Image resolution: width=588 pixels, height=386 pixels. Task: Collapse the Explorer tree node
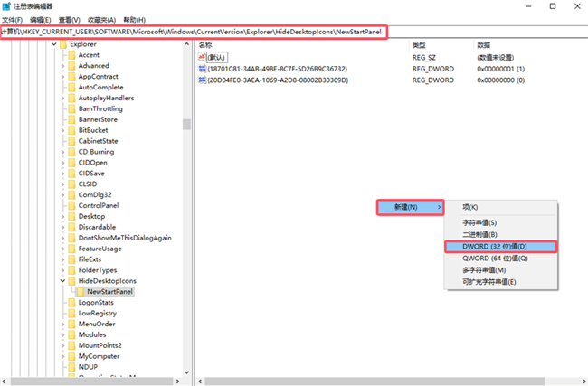pos(52,43)
